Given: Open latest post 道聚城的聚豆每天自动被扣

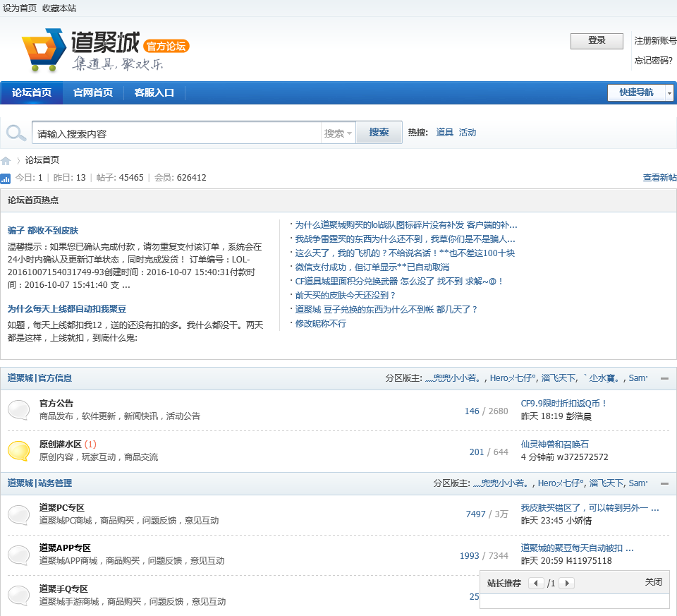Looking at the screenshot, I should [x=578, y=548].
